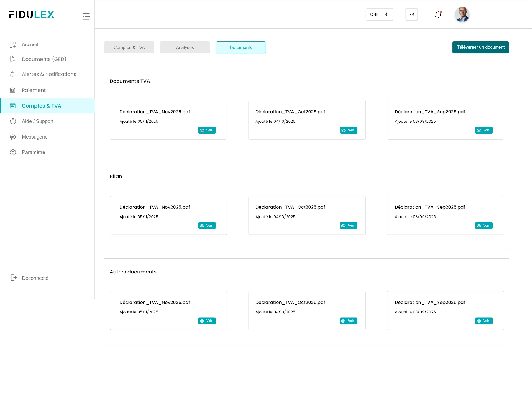532x394 pixels.
Task: View Nov2025 file under Documents TVA
Action: pyautogui.click(x=207, y=130)
